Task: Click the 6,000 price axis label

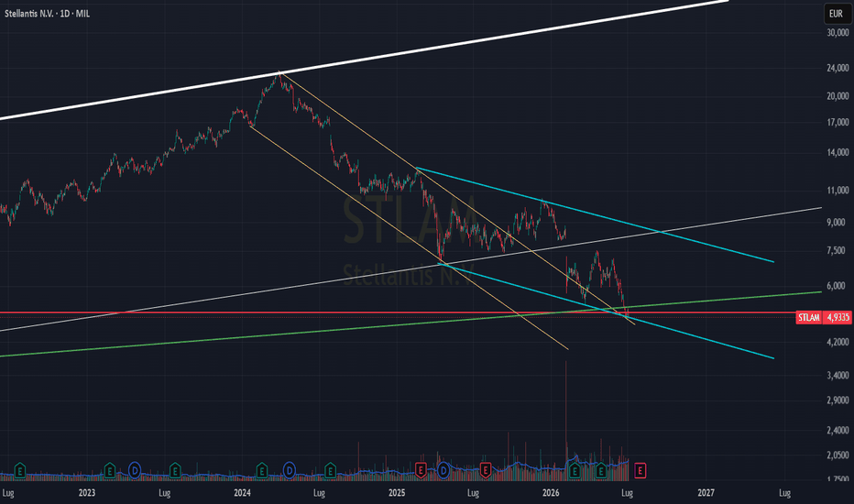Action: (x=838, y=286)
